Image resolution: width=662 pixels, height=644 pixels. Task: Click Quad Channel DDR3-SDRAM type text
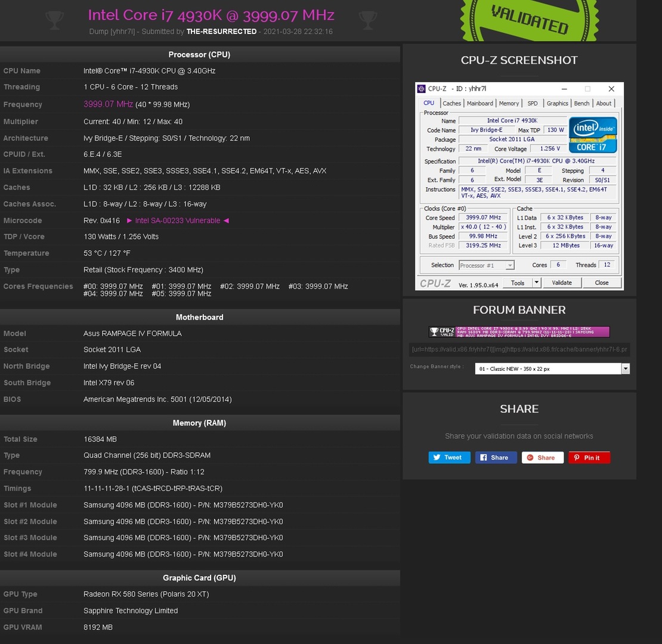pos(147,456)
